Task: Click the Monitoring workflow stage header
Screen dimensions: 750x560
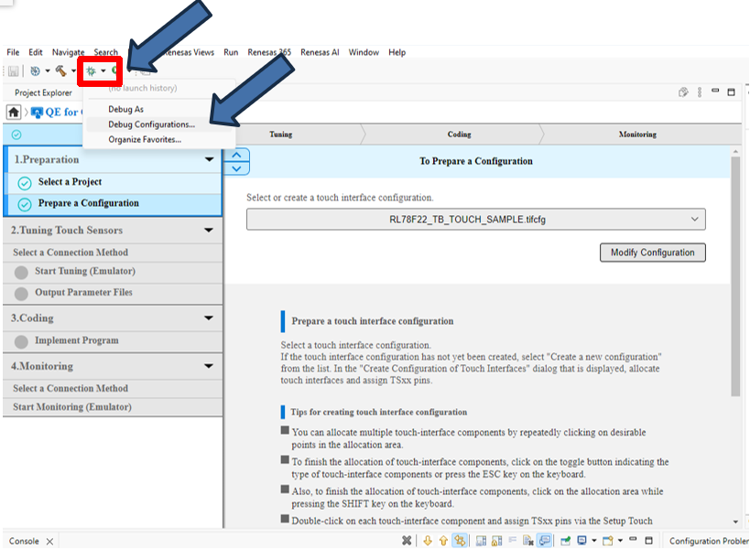Action: [x=637, y=135]
